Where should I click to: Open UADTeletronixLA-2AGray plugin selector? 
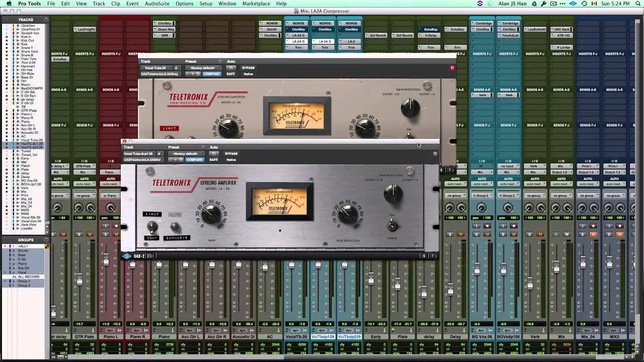click(x=160, y=74)
